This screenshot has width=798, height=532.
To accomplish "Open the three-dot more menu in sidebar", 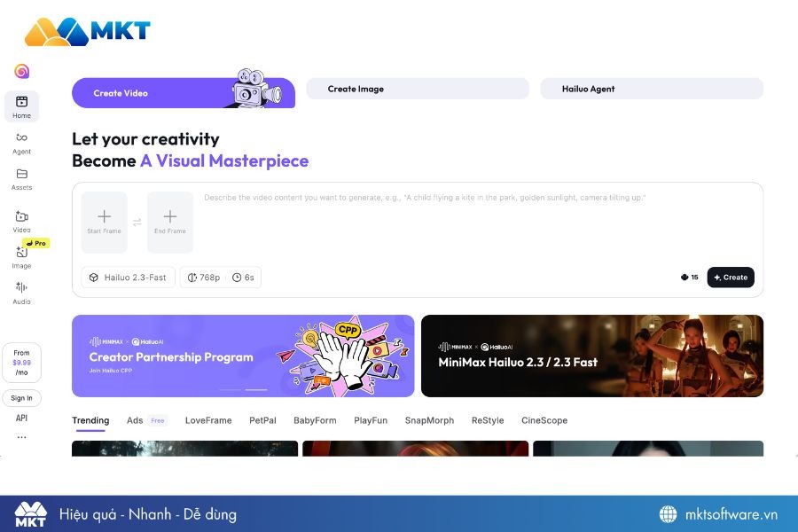I will coord(21,437).
